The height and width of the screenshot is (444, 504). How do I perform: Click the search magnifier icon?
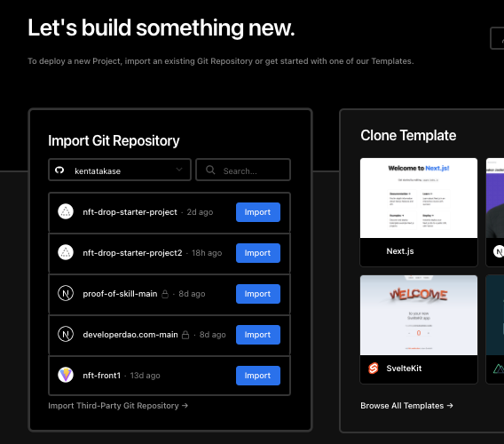click(210, 170)
